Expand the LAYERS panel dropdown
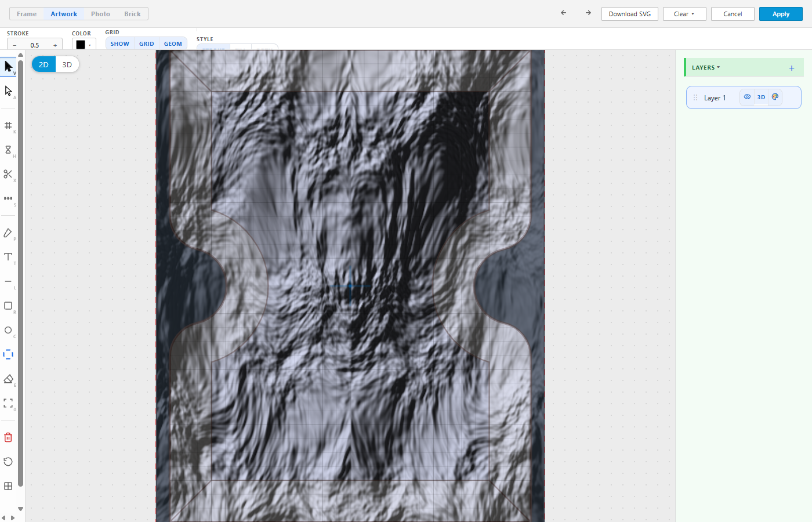This screenshot has width=812, height=522. (706, 68)
